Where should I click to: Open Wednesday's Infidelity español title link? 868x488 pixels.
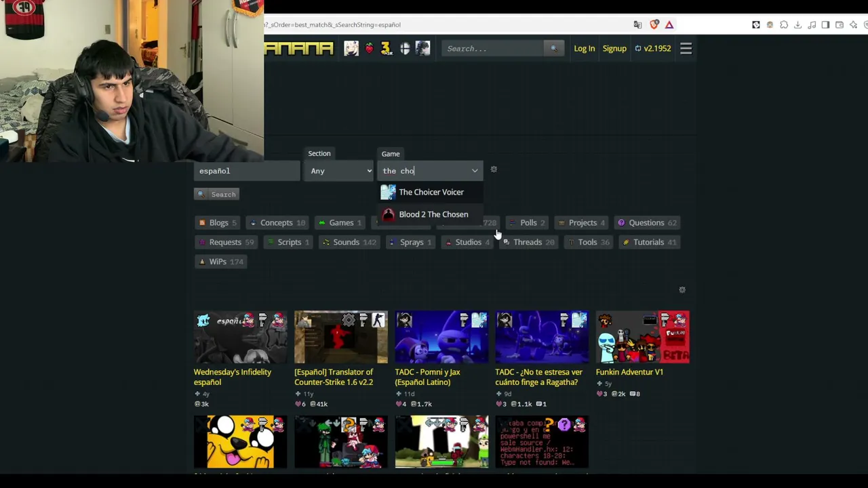coord(232,378)
